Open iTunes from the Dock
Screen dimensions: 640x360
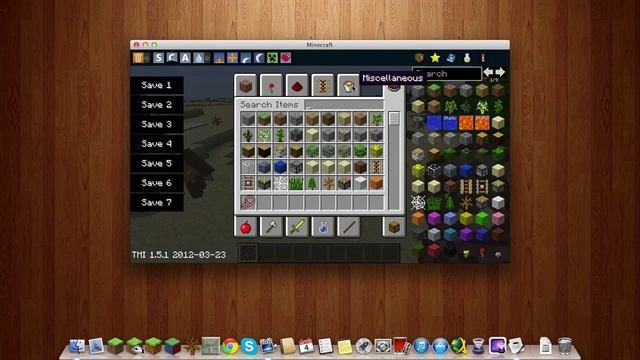[421, 346]
